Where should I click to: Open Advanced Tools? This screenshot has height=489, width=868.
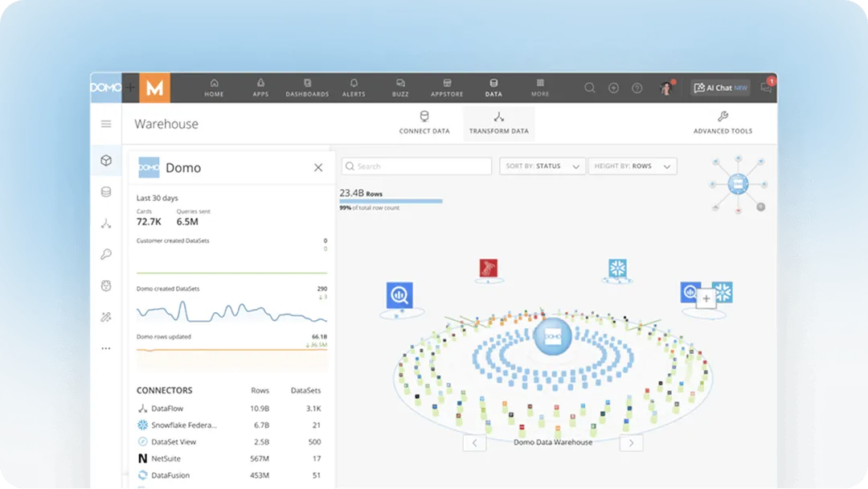723,123
